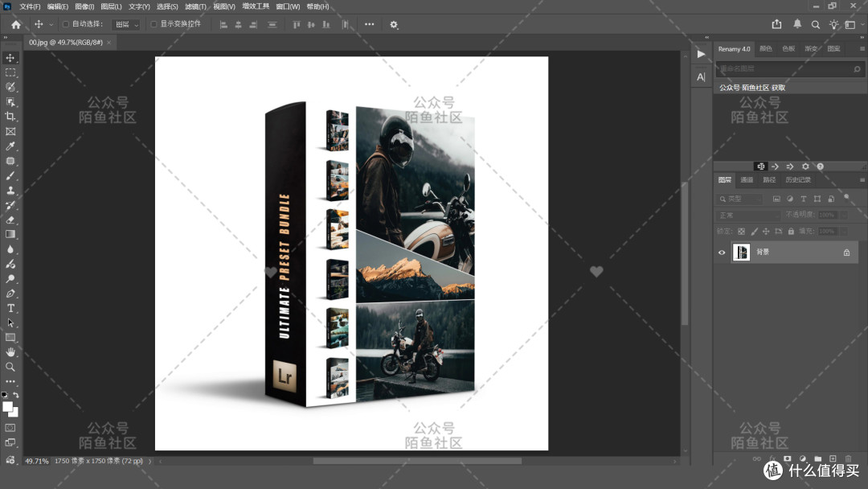The height and width of the screenshot is (489, 868).
Task: Toggle lock transparent pixels
Action: (x=741, y=232)
